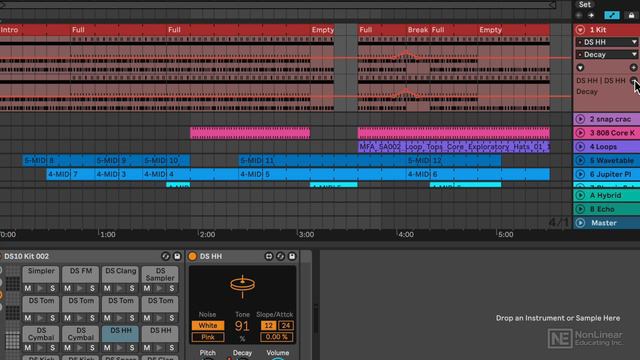Click hot-swap icon on DS10 Kit 002
Screen dimensions: 640x360
tap(165, 256)
